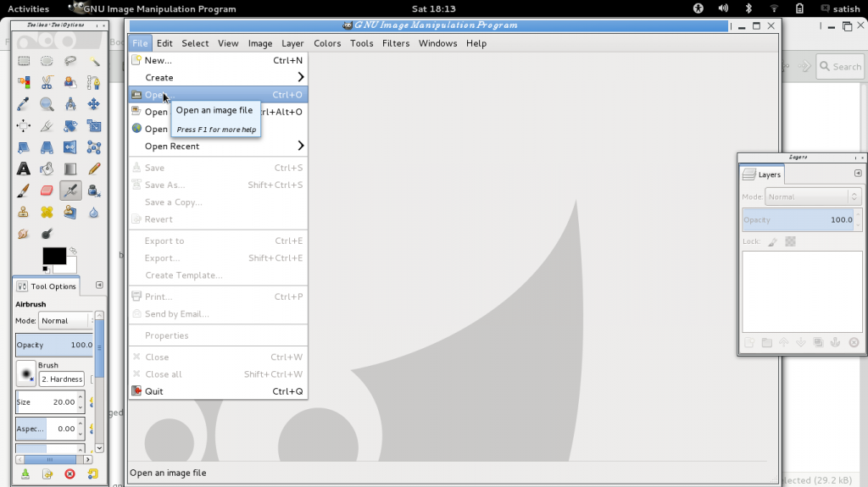Screen dimensions: 868x487
Task: Open the Mode dropdown in Tool Options
Action: click(65, 320)
